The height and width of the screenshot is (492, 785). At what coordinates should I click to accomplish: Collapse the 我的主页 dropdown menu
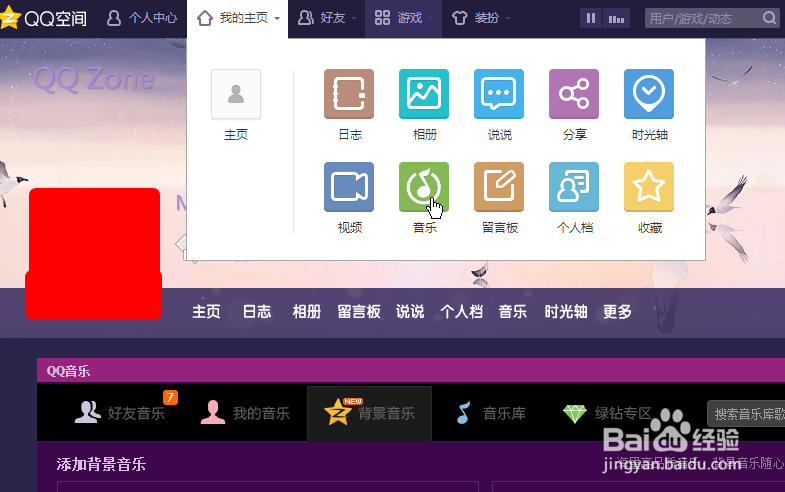[x=238, y=19]
